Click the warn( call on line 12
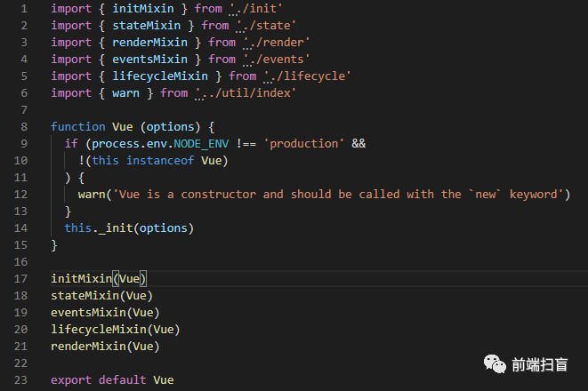 [95, 194]
